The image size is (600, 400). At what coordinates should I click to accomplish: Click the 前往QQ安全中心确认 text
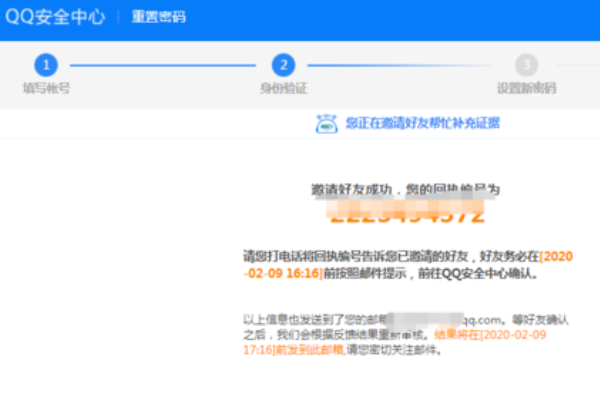pyautogui.click(x=476, y=274)
